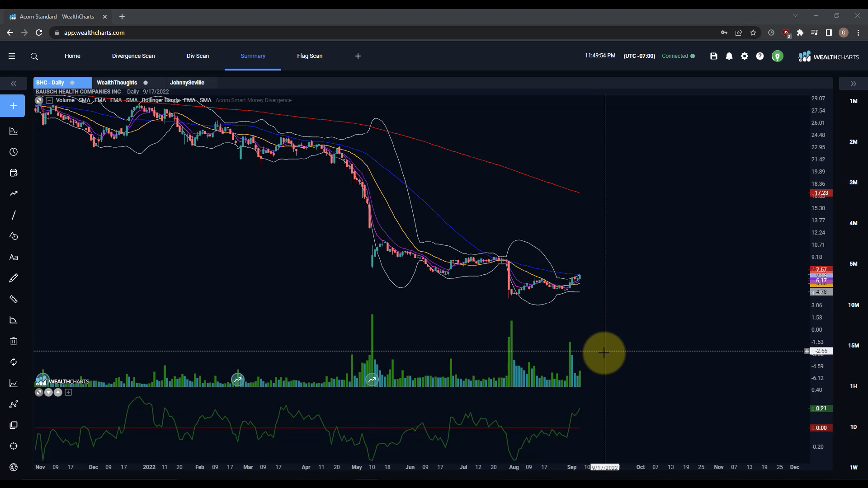Image resolution: width=868 pixels, height=488 pixels.
Task: Open the line chart analysis icon
Action: point(14,383)
